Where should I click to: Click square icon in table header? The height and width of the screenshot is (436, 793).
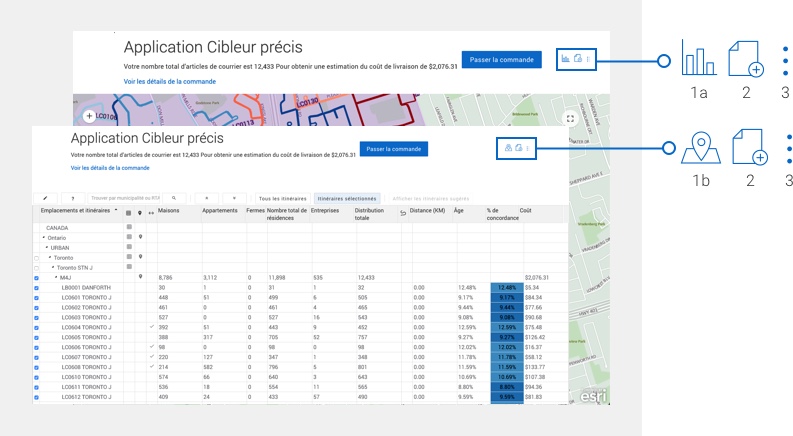[128, 213]
